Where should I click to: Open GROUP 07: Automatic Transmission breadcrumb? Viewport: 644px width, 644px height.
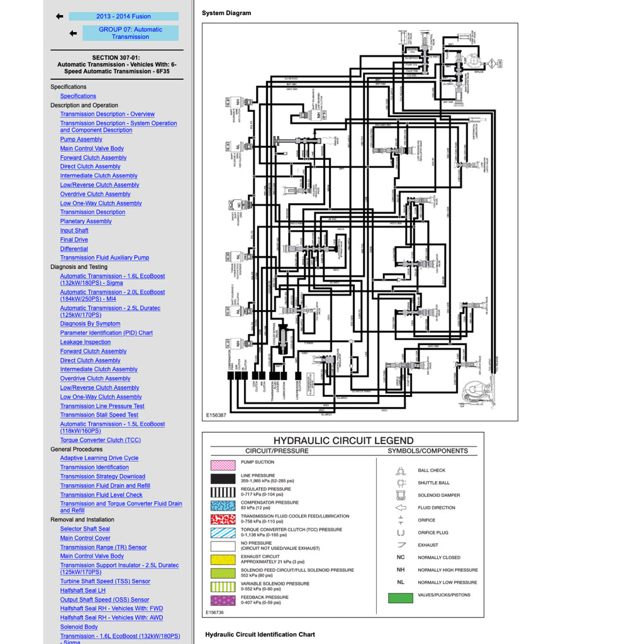130,33
